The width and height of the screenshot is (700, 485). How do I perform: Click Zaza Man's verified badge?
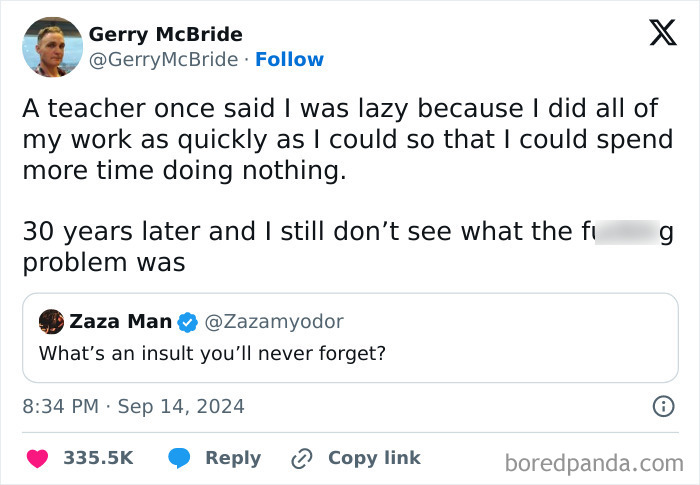point(187,322)
